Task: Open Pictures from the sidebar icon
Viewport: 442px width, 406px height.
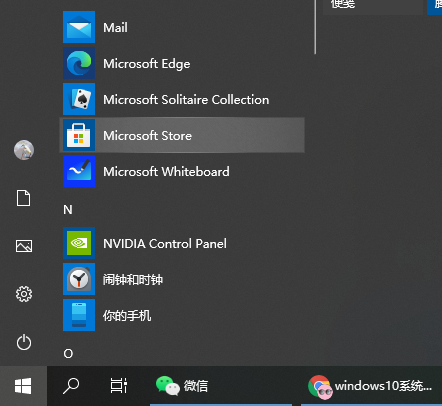Action: point(24,246)
